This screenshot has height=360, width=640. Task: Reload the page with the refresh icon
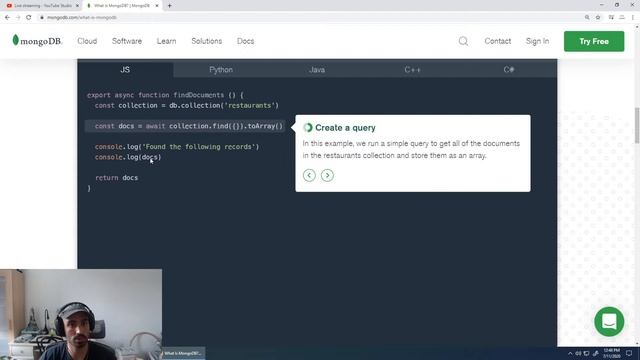[29, 18]
